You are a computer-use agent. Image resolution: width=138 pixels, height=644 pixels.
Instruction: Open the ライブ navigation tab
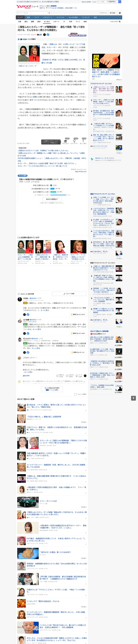pyautogui.click(x=37, y=17)
